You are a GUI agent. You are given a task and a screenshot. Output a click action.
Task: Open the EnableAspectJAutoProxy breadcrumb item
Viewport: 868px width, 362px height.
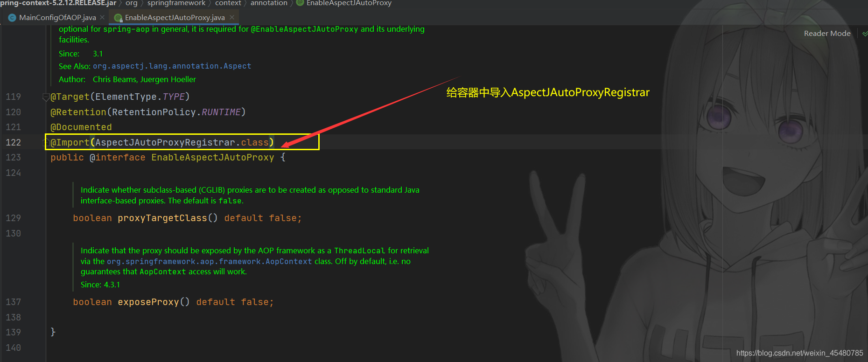(x=349, y=3)
